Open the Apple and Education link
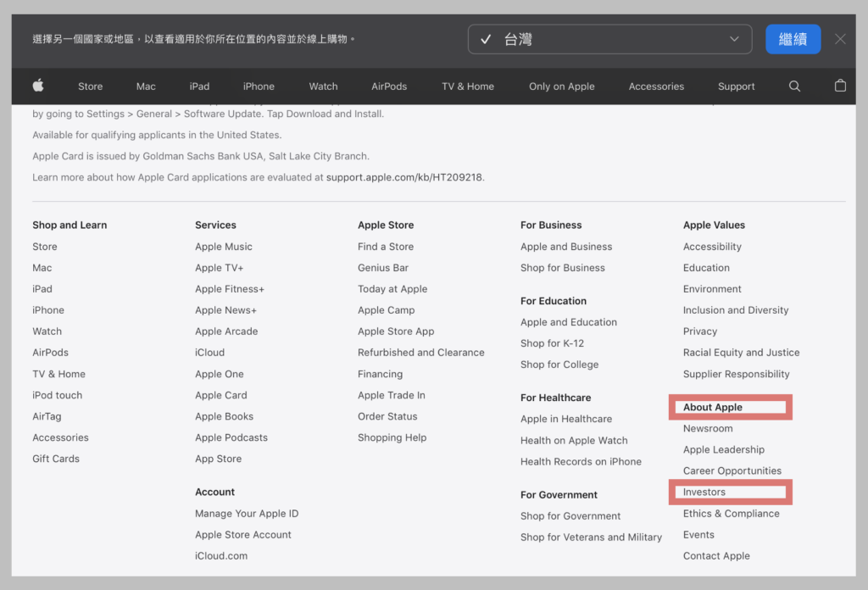868x590 pixels. [x=569, y=321]
